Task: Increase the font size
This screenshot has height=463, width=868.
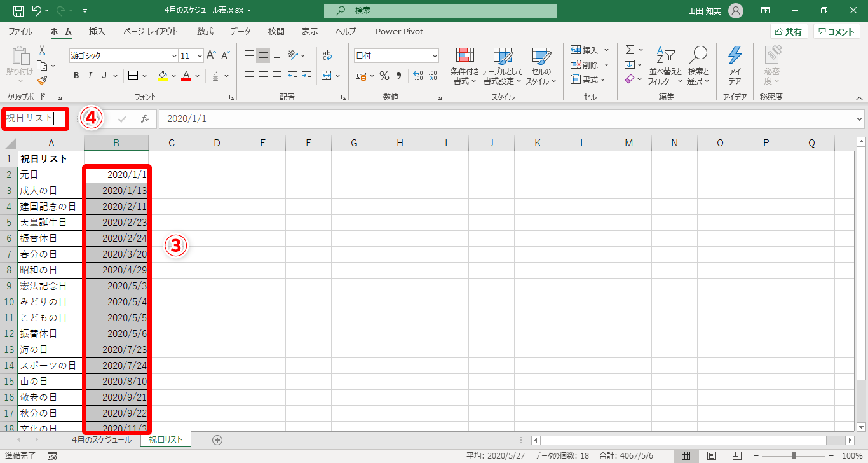Action: 211,55
